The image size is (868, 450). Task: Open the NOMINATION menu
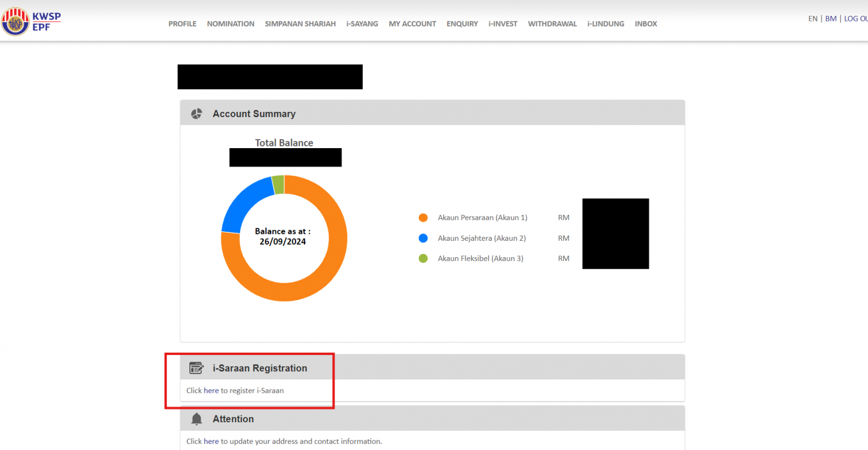(231, 24)
